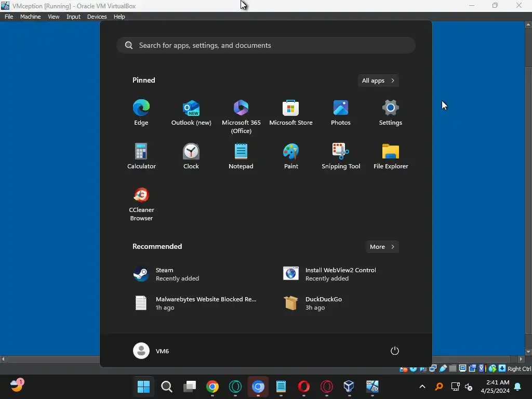Image resolution: width=532 pixels, height=399 pixels.
Task: Open the network tray icon
Action: tap(455, 387)
